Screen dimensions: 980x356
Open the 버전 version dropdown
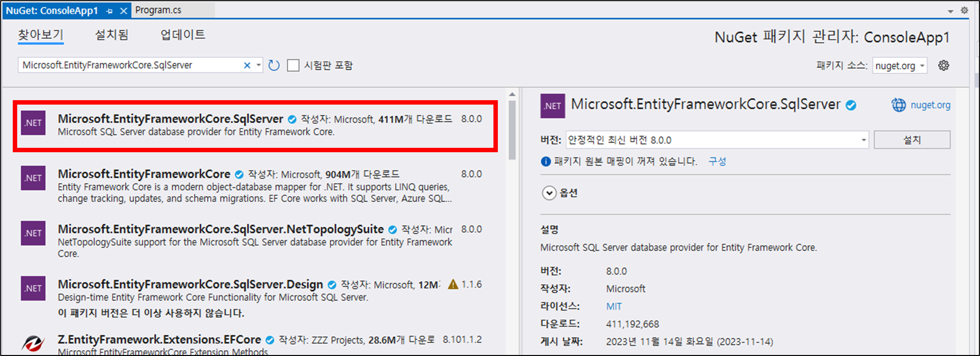coord(717,140)
